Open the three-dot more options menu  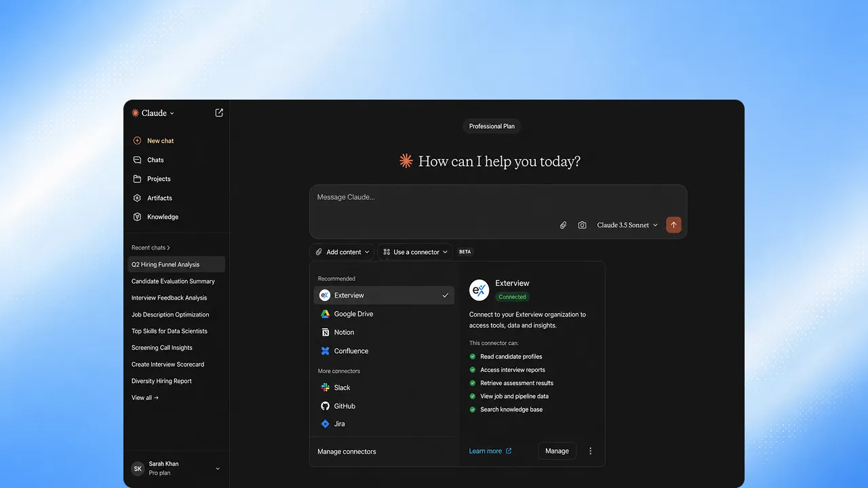point(590,451)
